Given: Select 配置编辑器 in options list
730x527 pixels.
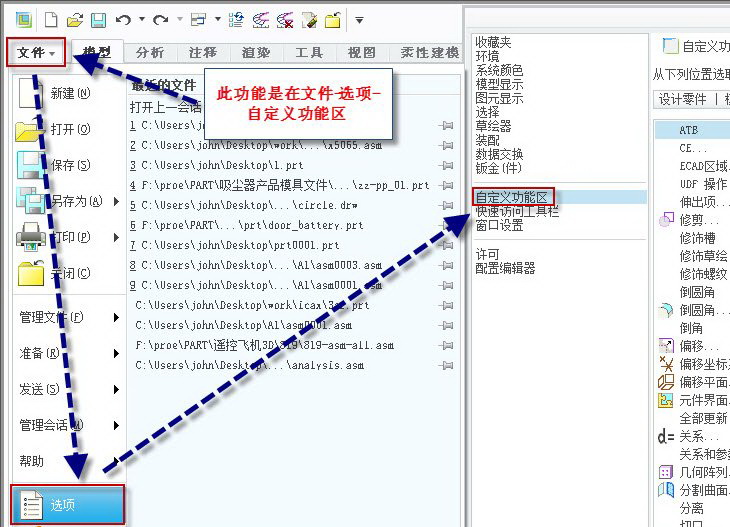Looking at the screenshot, I should pos(505,268).
